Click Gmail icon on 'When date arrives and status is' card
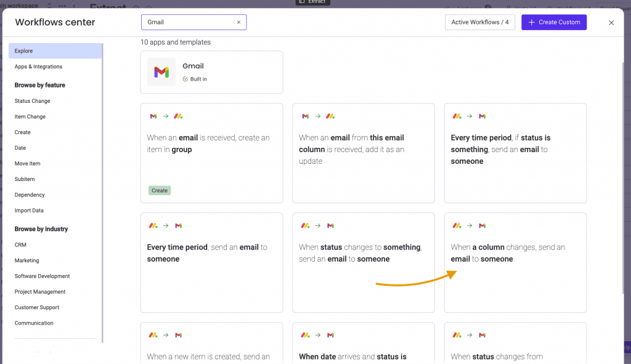Screen dimensions: 631x364 click(x=330, y=335)
